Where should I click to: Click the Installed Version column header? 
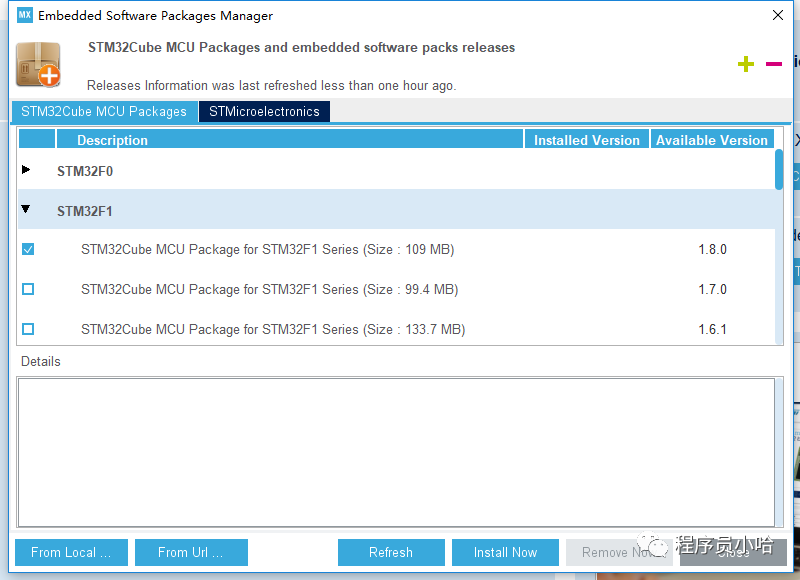coord(586,140)
